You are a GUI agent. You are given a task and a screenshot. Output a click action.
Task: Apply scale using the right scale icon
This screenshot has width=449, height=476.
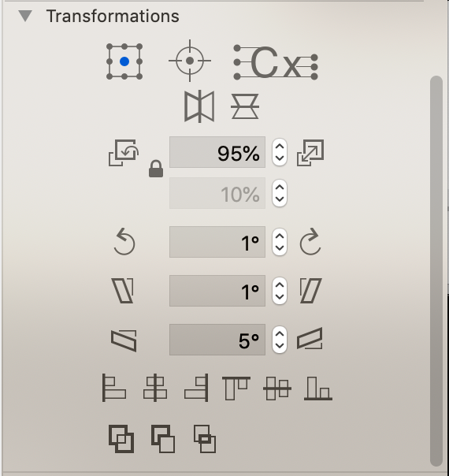tap(310, 153)
